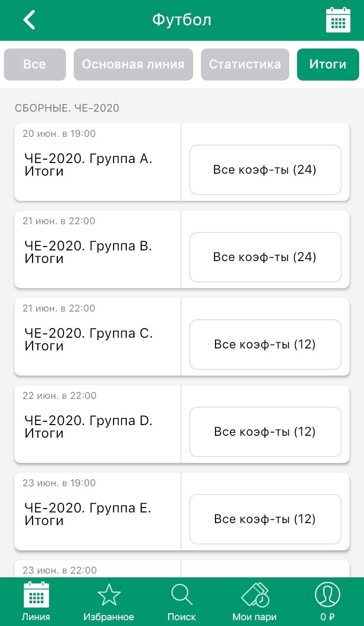The width and height of the screenshot is (364, 626).
Task: Open the ЧЕ-2020 Группа C event title
Action: click(88, 340)
